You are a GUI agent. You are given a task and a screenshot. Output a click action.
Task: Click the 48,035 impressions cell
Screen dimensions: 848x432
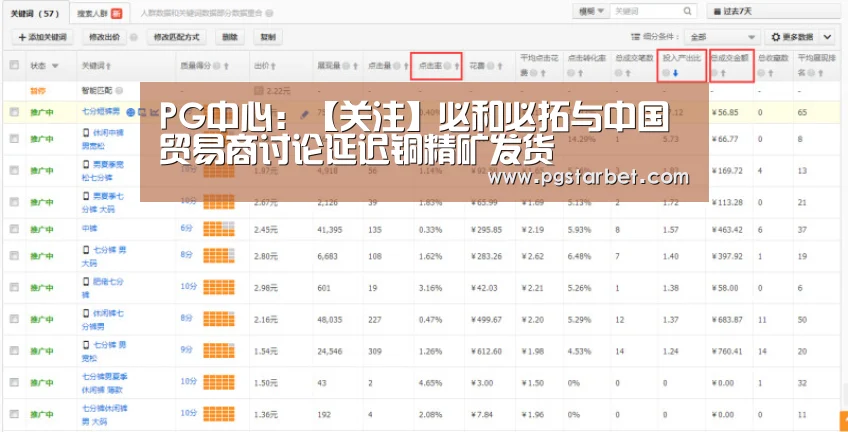point(332,320)
